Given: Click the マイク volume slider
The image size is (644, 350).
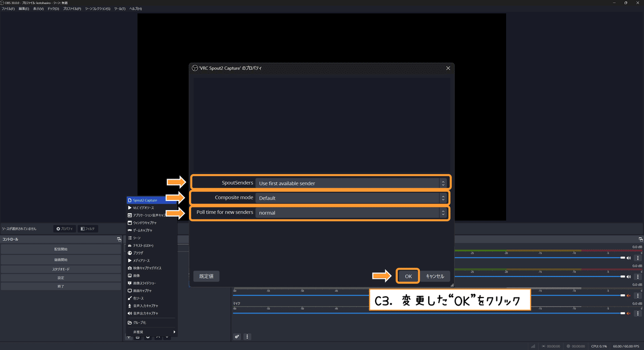Looking at the screenshot, I should (x=429, y=313).
